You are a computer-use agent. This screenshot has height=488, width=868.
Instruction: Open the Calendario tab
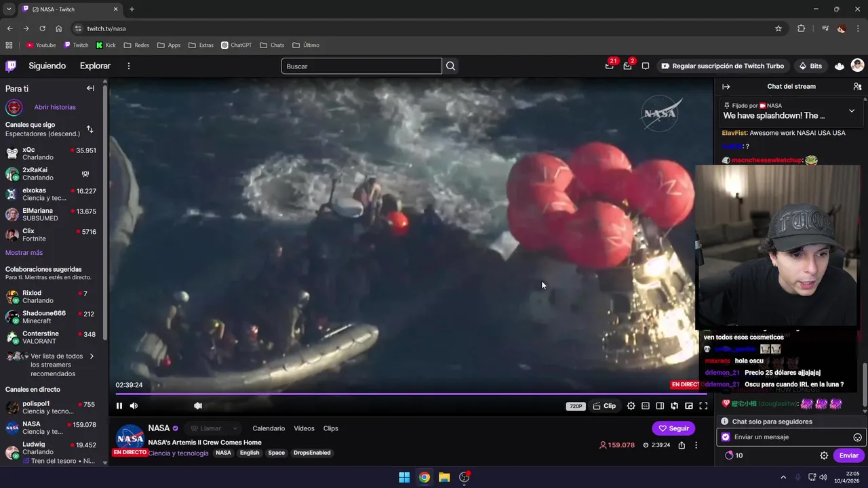tap(269, 428)
